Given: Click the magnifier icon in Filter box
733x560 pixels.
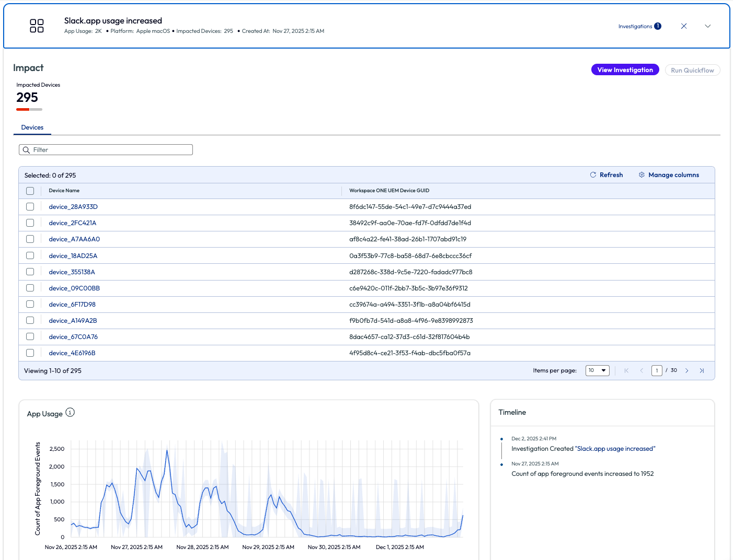Looking at the screenshot, I should pyautogui.click(x=26, y=150).
